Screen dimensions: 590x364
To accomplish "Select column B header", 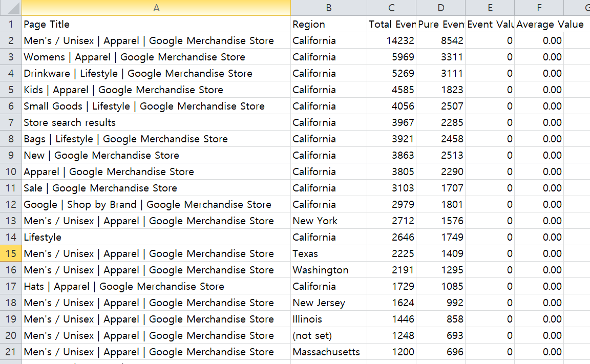I will (x=328, y=8).
